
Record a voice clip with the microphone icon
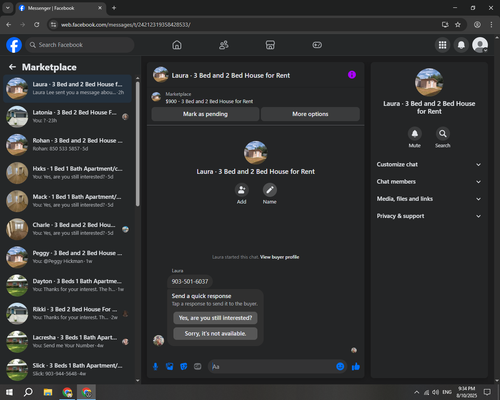pyautogui.click(x=155, y=367)
